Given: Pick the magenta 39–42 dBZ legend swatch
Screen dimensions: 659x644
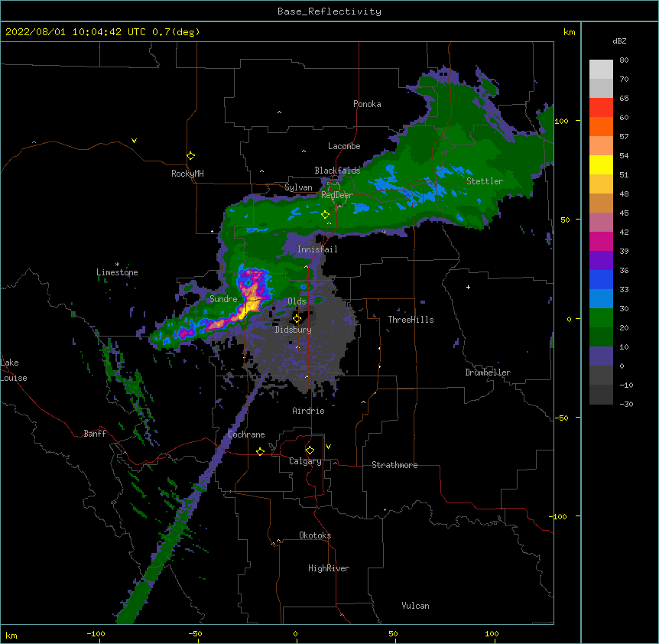Looking at the screenshot, I should point(601,241).
